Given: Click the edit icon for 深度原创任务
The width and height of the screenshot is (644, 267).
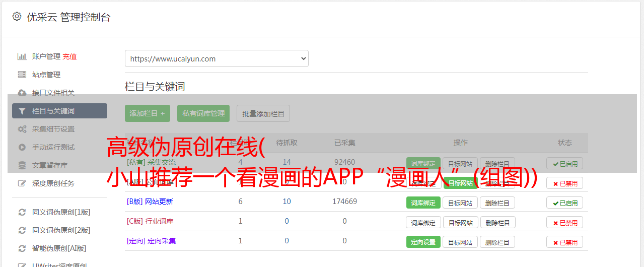Looking at the screenshot, I should [x=22, y=183].
